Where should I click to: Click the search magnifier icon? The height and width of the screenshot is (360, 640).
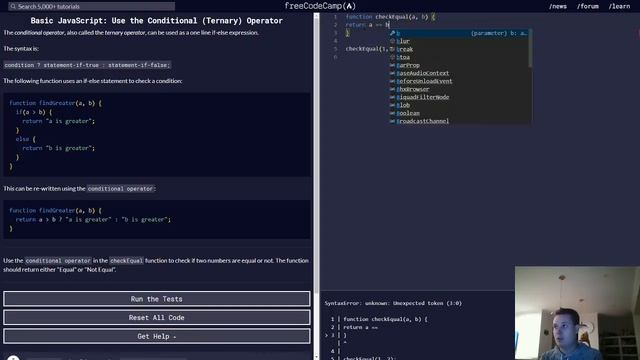coord(13,6)
